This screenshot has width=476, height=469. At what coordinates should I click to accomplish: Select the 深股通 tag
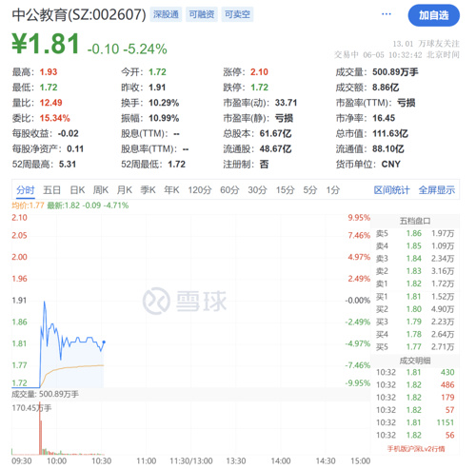pyautogui.click(x=166, y=14)
